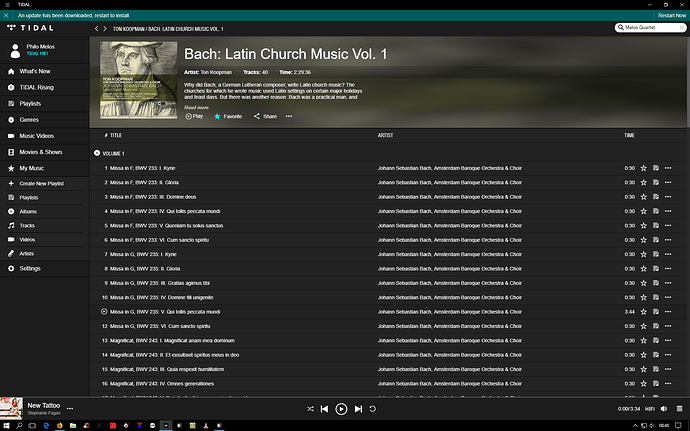Screen dimensions: 690x431
Task: Open the Windows Start menu
Action: tap(6, 426)
